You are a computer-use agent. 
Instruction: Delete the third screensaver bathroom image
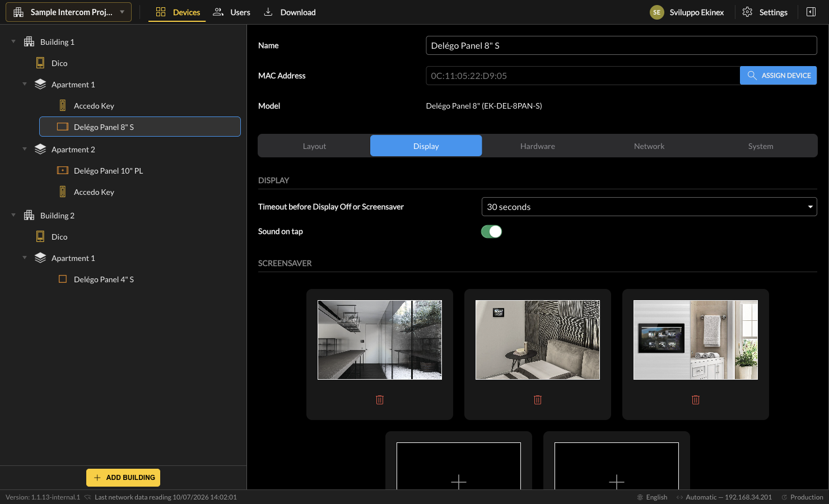[696, 400]
